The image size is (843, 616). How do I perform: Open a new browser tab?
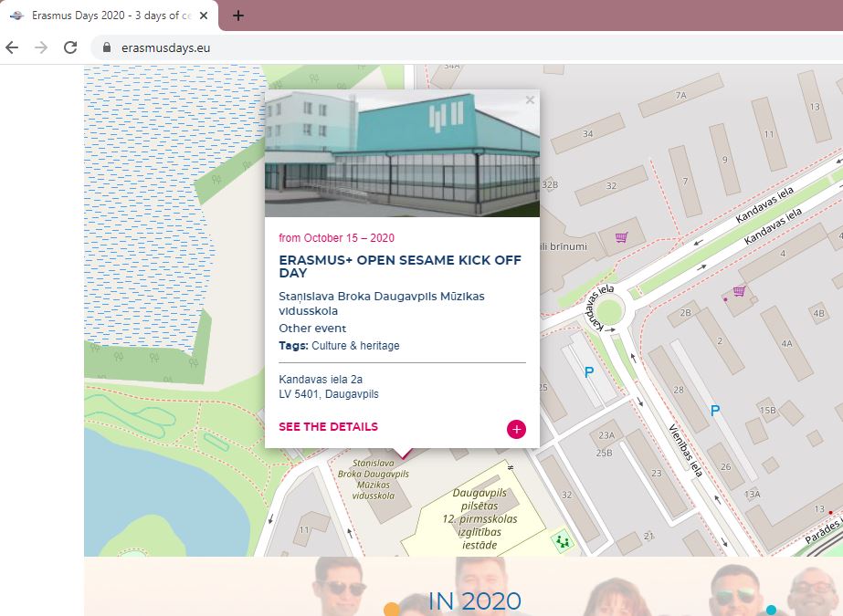(238, 16)
